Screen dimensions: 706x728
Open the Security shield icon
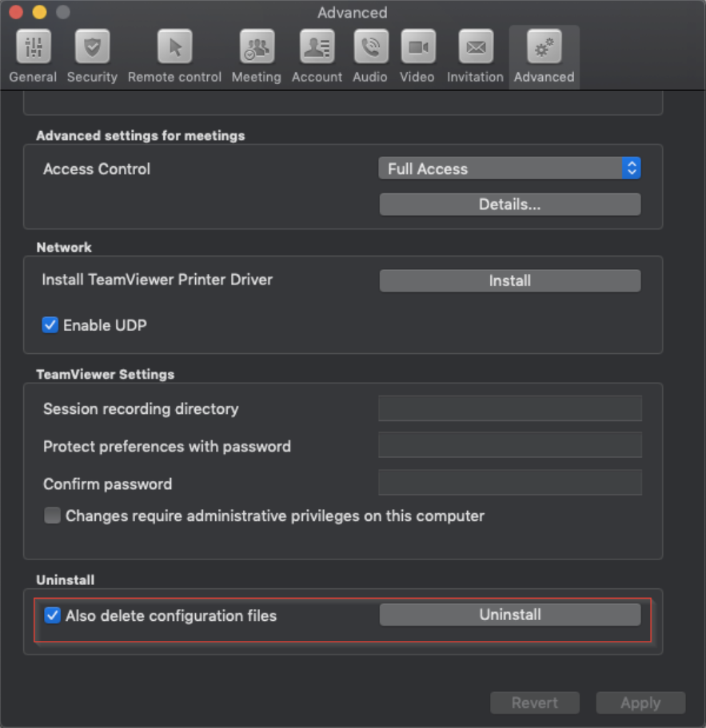tap(92, 47)
